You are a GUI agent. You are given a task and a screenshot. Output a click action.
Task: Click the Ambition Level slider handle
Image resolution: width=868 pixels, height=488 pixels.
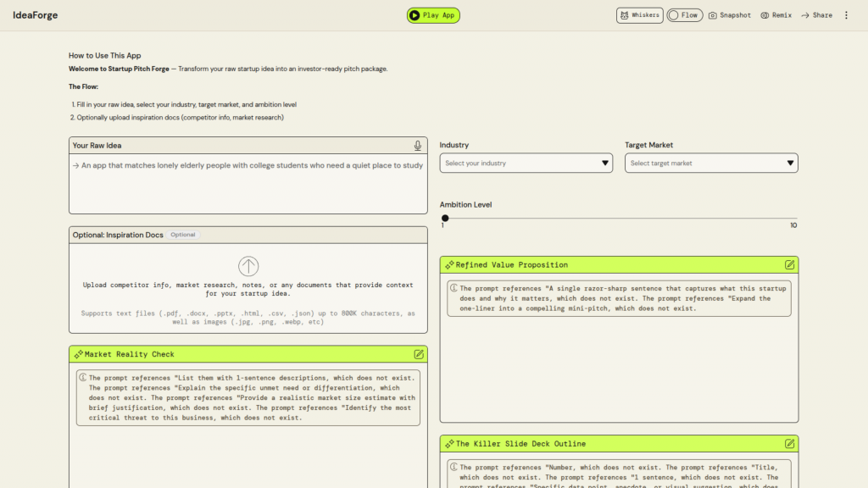(x=445, y=219)
